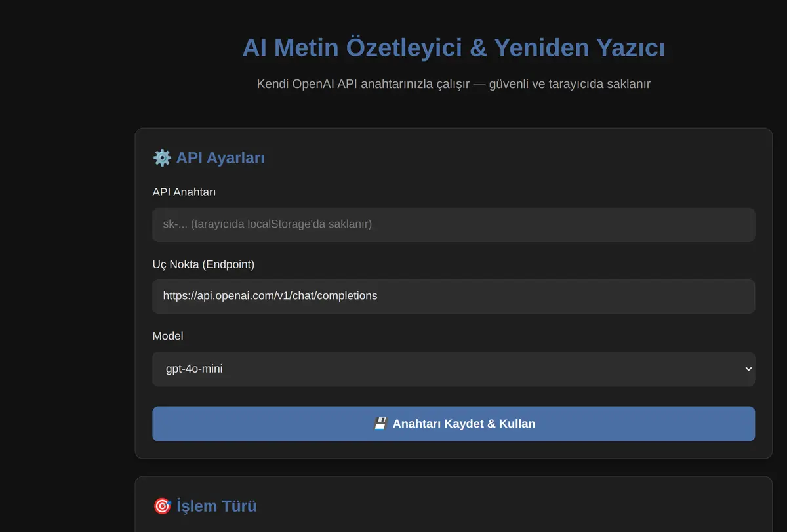Click the Anahtarı Kaydet & Kullan button

coord(453,424)
